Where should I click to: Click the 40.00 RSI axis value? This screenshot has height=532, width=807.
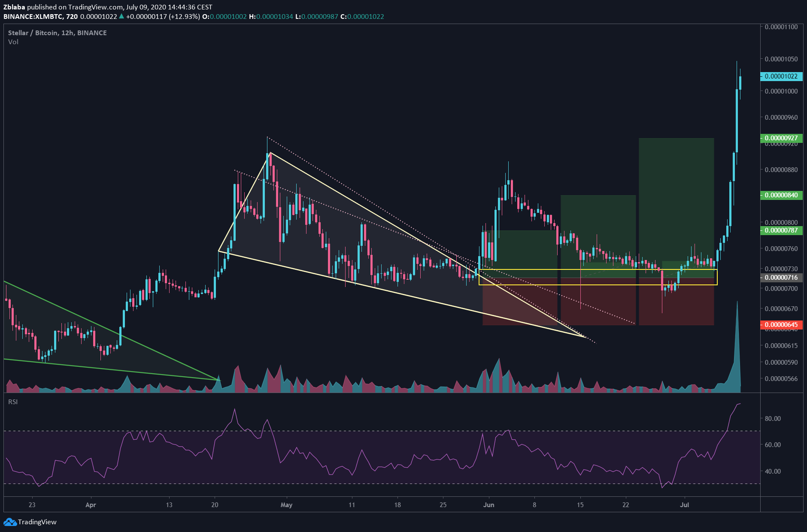[773, 471]
